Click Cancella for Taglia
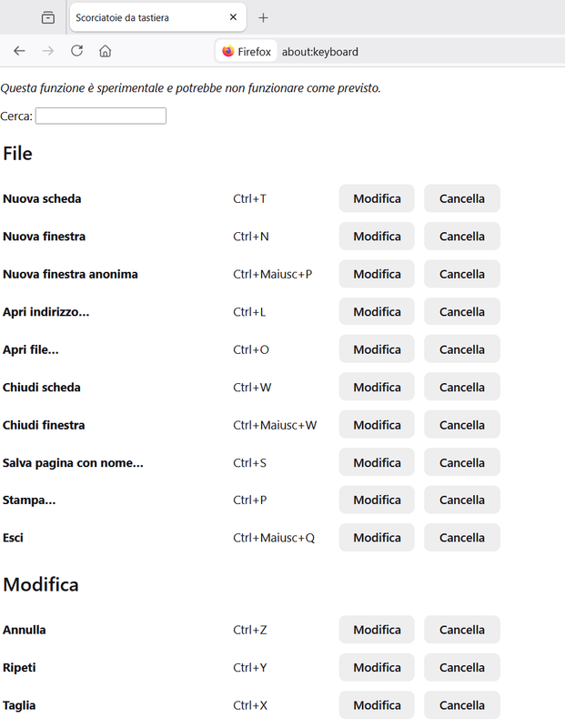The width and height of the screenshot is (565, 728). (x=461, y=704)
